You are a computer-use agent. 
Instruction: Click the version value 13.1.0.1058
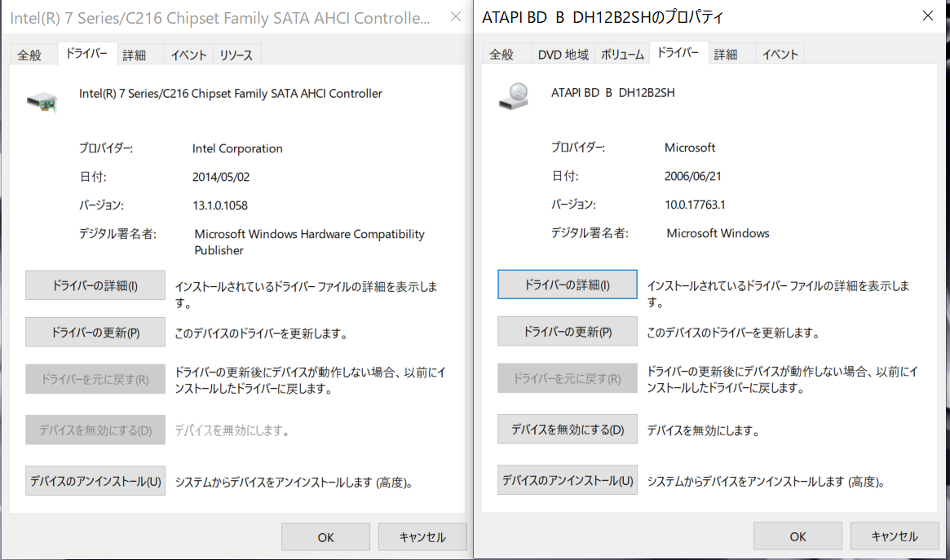click(x=220, y=205)
